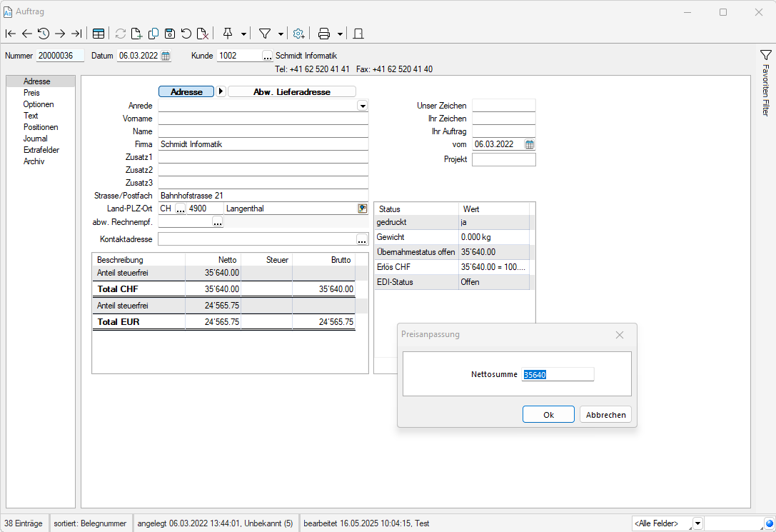Open the Alle Felder search dropdown
This screenshot has height=532, width=776.
point(697,523)
